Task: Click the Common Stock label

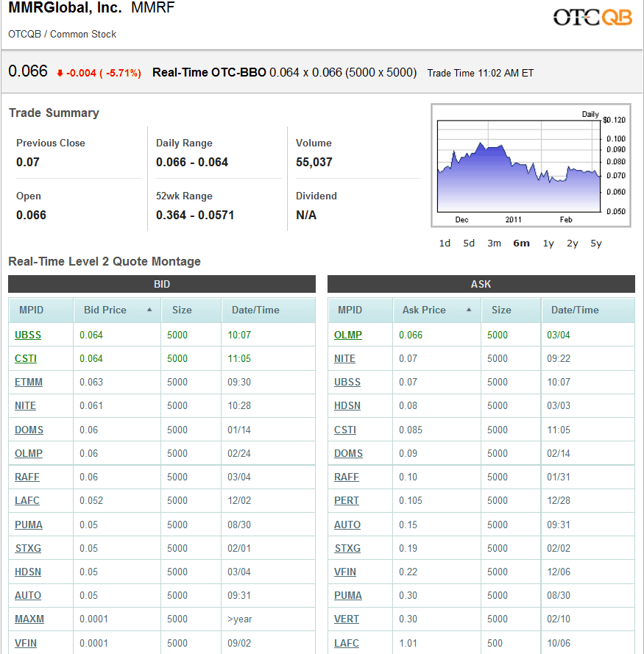Action: [88, 34]
